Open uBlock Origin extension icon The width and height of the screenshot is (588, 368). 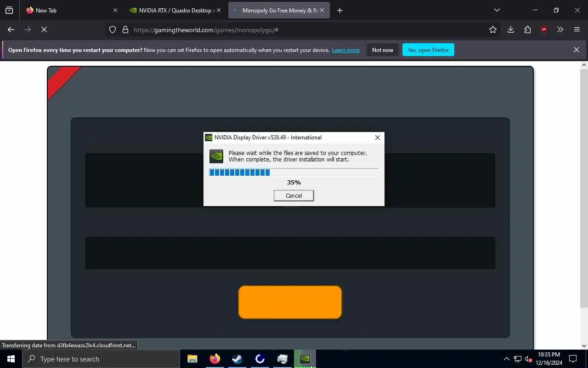pyautogui.click(x=544, y=29)
